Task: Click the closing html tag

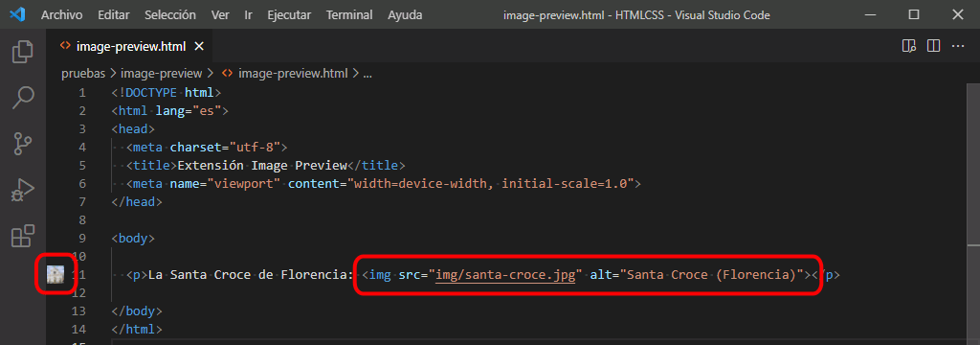Action: (x=137, y=329)
